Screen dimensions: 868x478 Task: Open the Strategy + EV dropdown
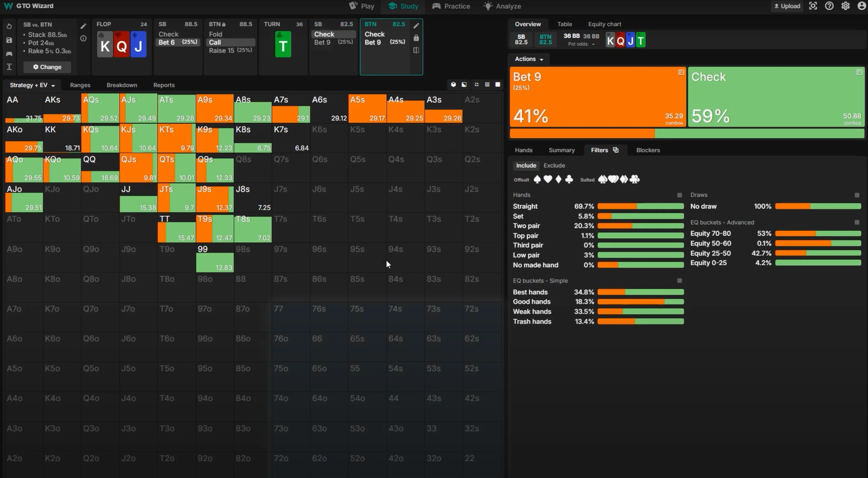32,85
